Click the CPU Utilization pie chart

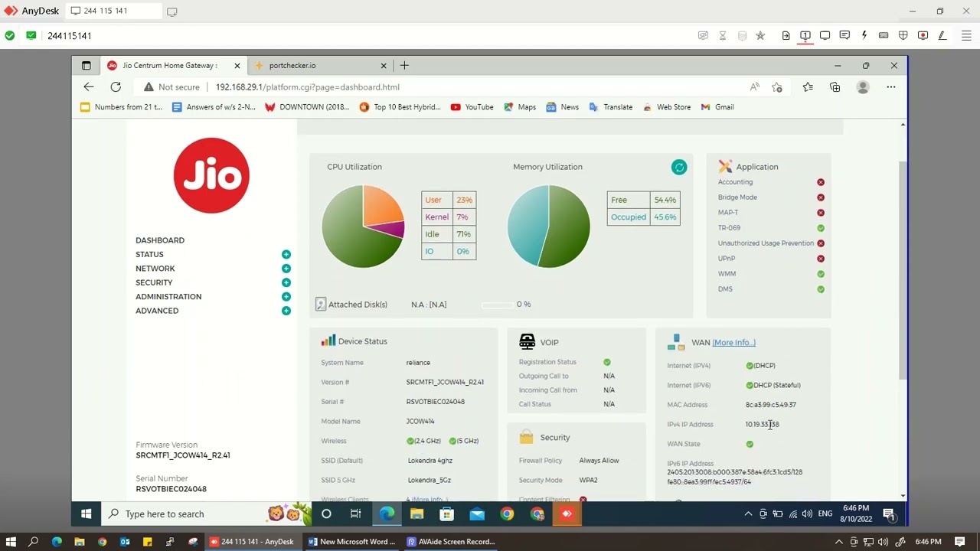pyautogui.click(x=363, y=227)
